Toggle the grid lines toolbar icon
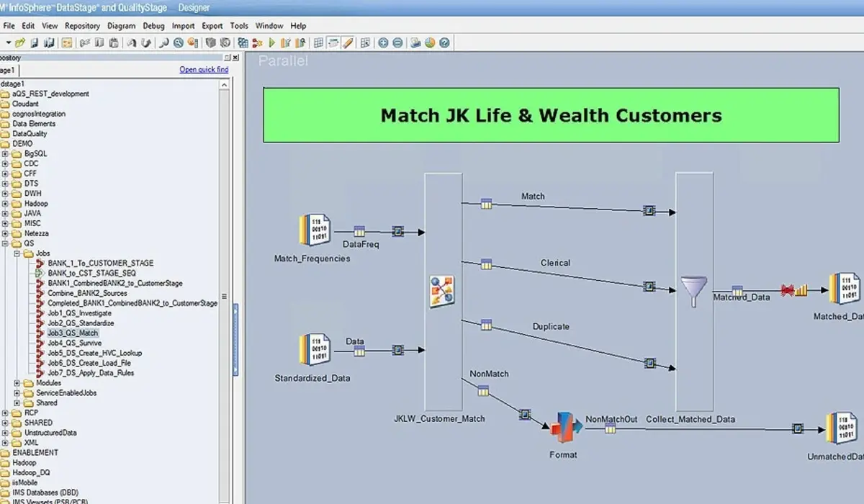 point(318,42)
